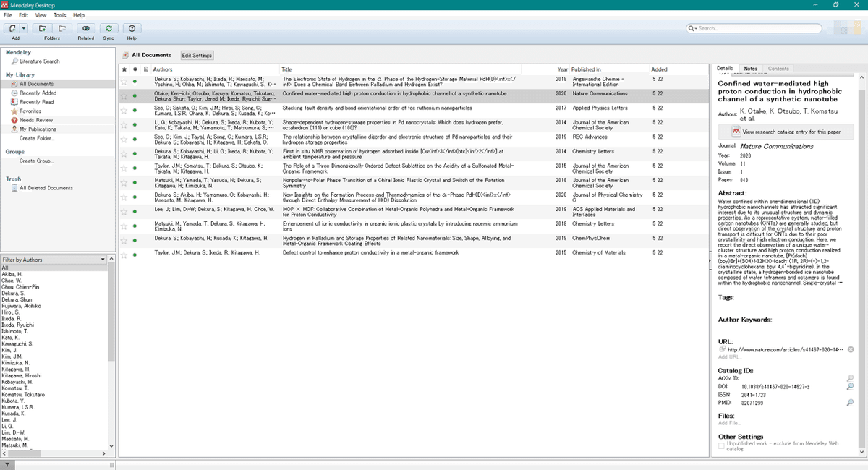
Task: Click the Edit Settings button
Action: pos(197,55)
